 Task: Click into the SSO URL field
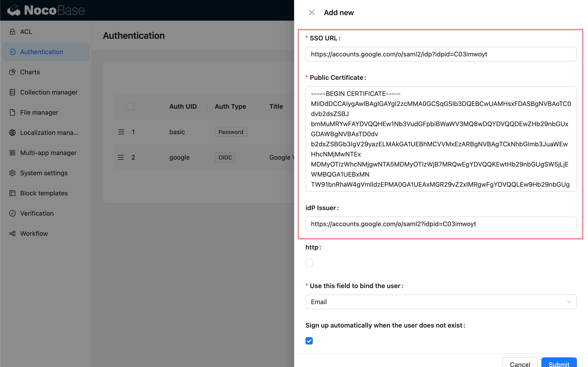tap(441, 54)
